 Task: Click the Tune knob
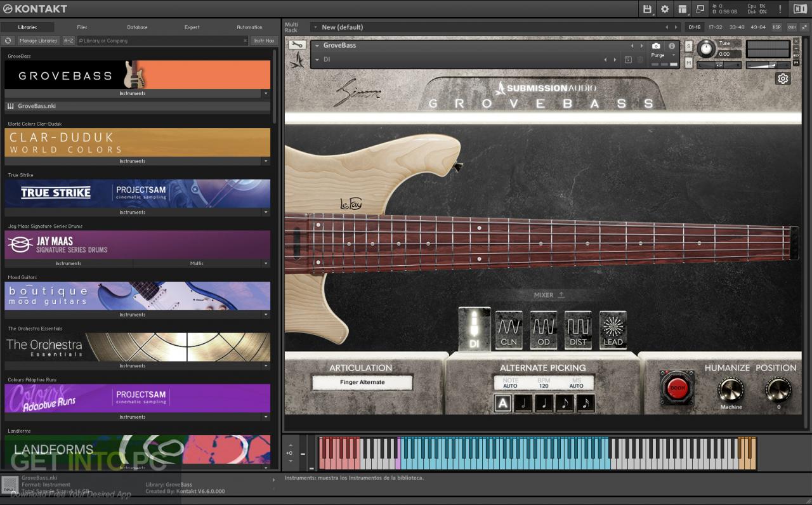click(x=705, y=49)
